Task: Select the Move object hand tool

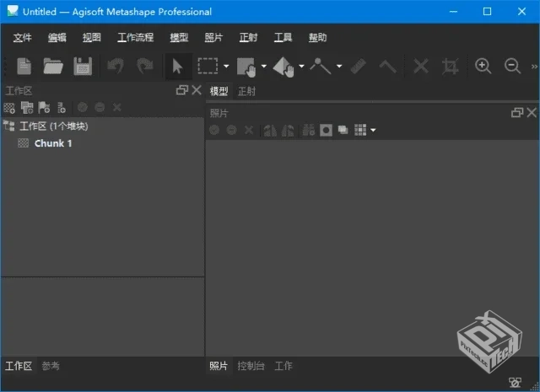Action: coord(283,67)
